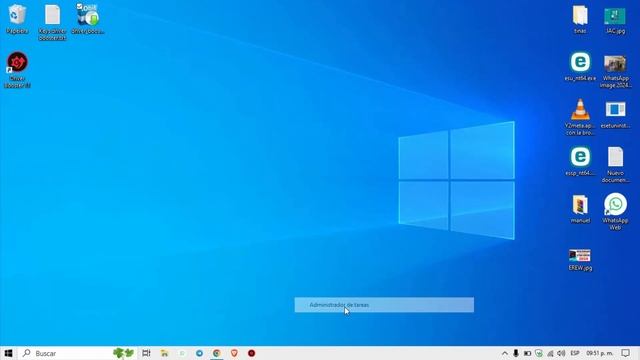640x360 pixels.
Task: Select the Nuevo documento text file
Action: point(615,164)
